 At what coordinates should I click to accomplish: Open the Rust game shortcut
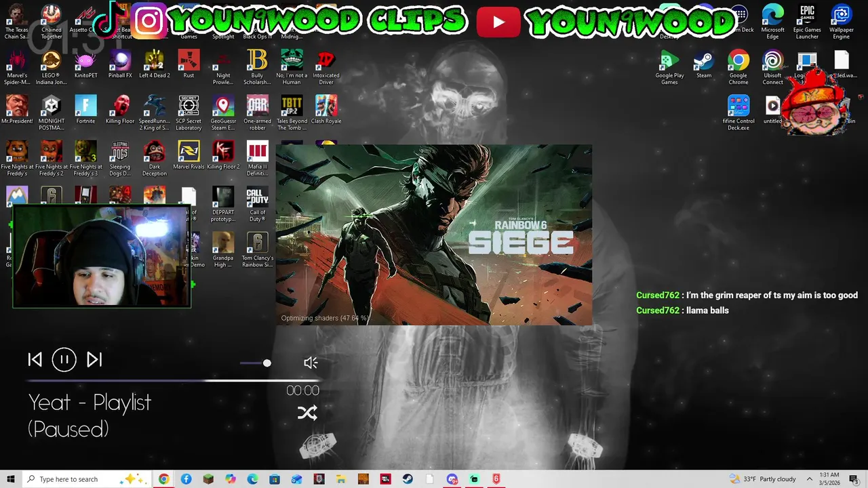[x=189, y=64]
